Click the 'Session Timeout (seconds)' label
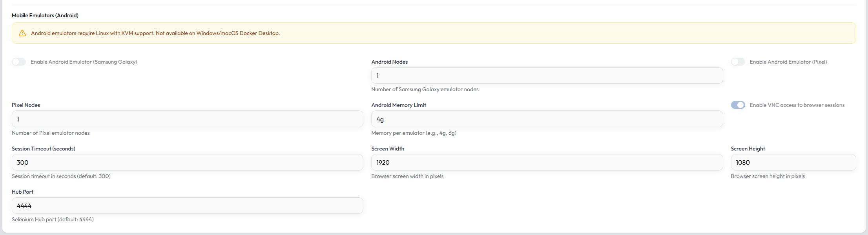868x235 pixels. (44, 149)
